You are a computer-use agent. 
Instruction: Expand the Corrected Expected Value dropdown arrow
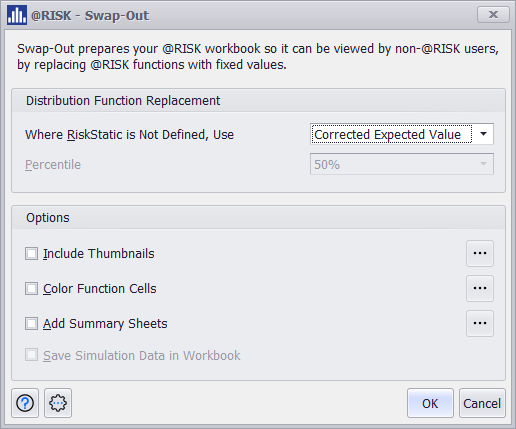coord(483,134)
